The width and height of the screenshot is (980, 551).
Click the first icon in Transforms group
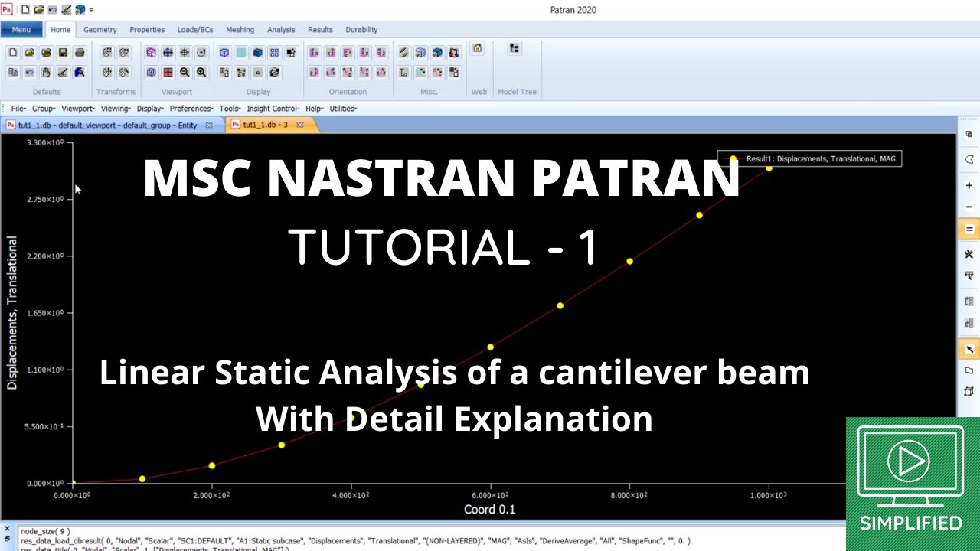click(107, 53)
